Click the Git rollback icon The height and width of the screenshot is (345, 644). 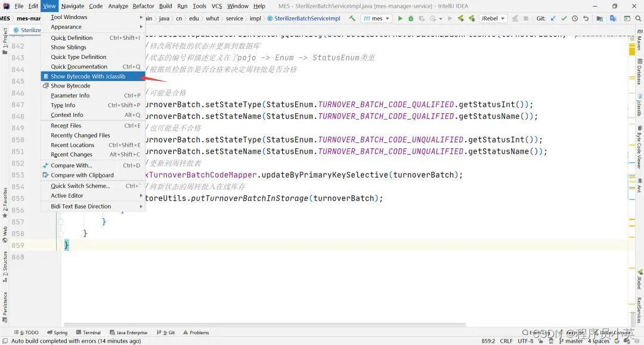pos(586,18)
